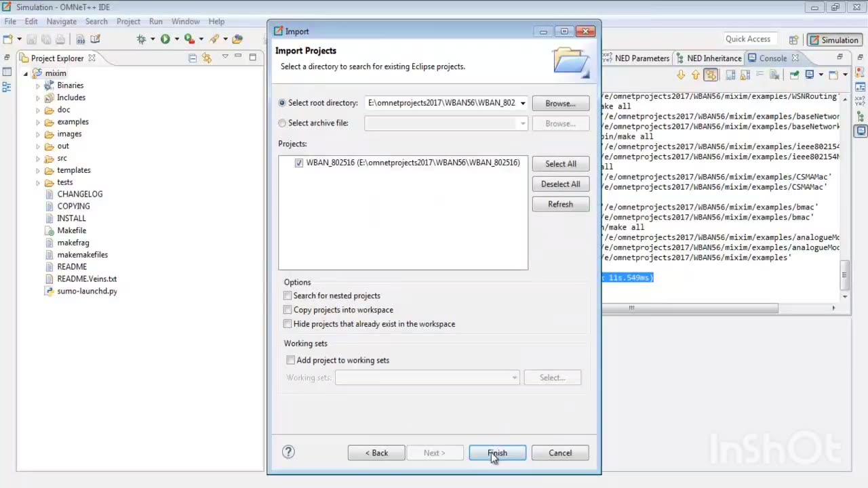The height and width of the screenshot is (488, 868).
Task: Expand the examples folder node
Action: (x=38, y=122)
